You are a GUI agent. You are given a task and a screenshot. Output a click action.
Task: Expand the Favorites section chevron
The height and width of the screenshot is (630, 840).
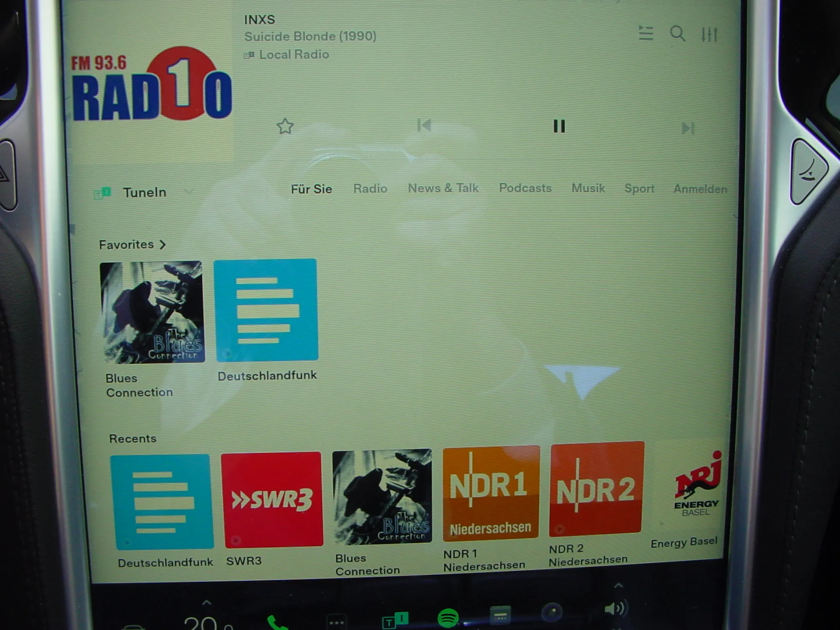click(x=163, y=244)
